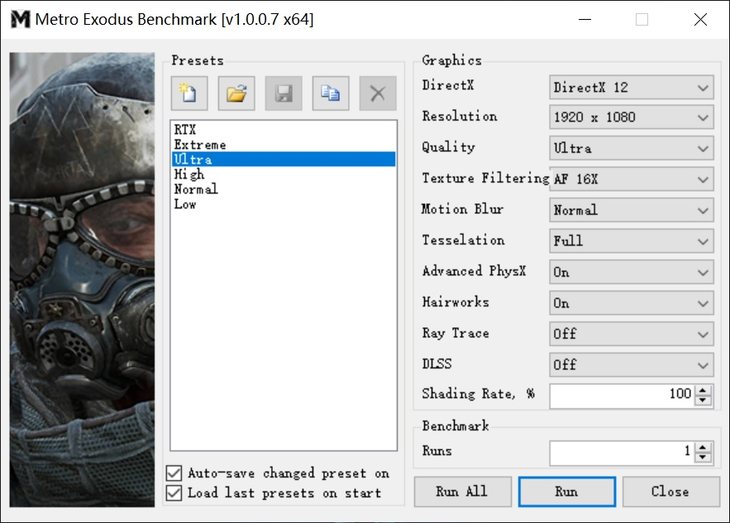Open the DLSS dropdown
The height and width of the screenshot is (523, 730).
coord(631,365)
